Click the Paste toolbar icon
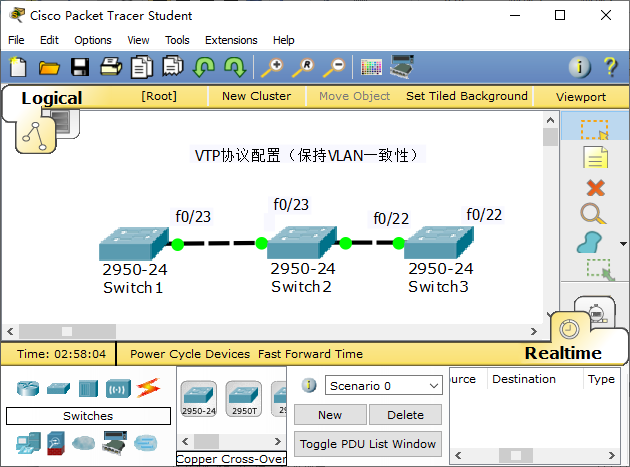Viewport: 630px width, 467px height. pos(173,67)
